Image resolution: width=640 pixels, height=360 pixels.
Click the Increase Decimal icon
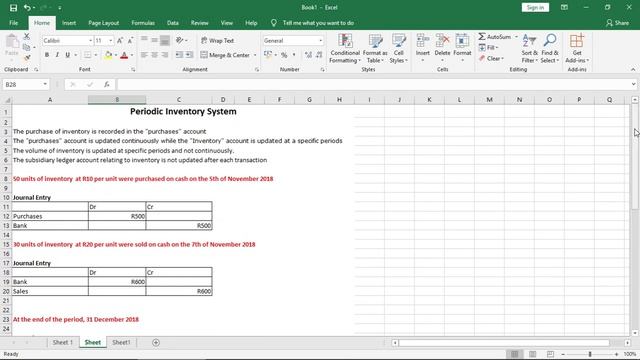tap(308, 55)
